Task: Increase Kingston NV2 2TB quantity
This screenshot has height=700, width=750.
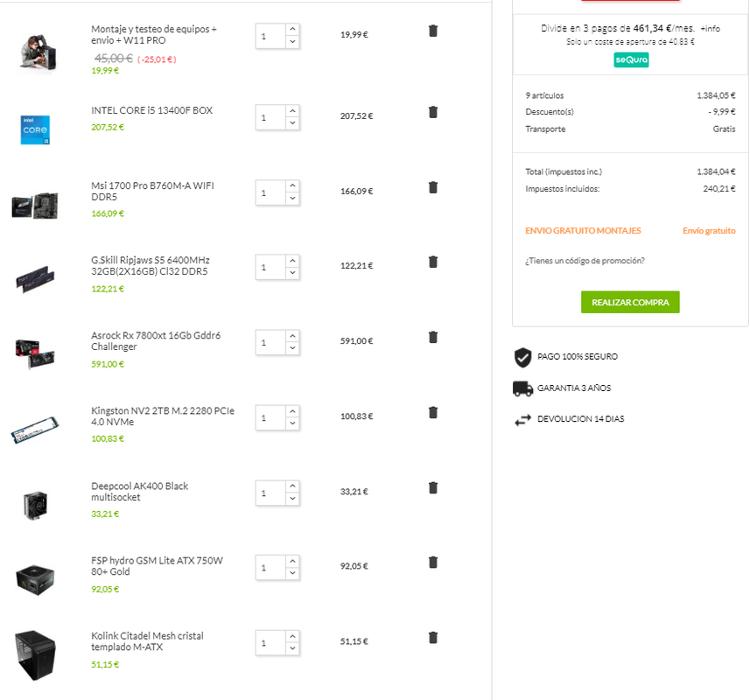Action: pyautogui.click(x=292, y=411)
